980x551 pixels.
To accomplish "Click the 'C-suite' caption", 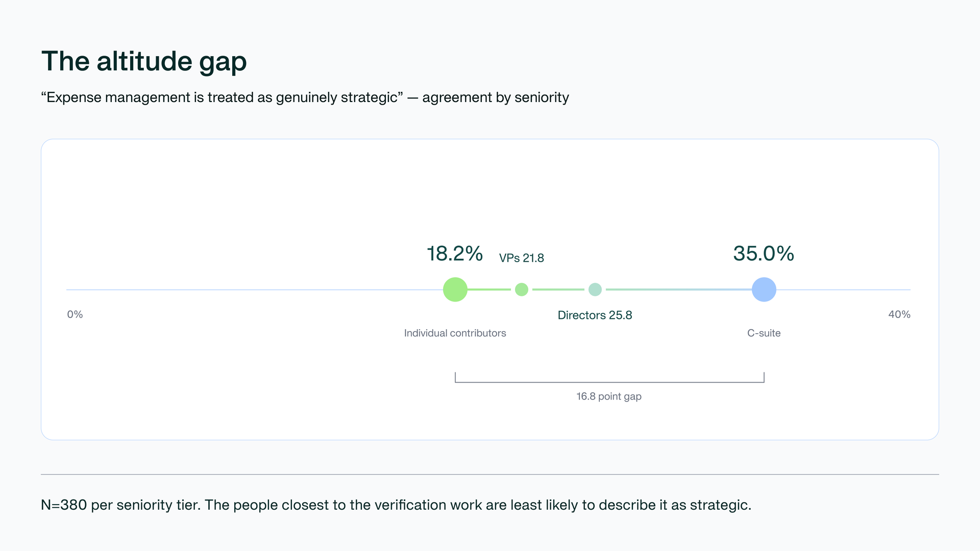I will (764, 333).
